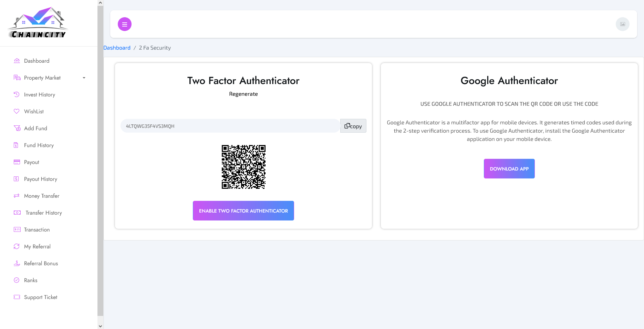This screenshot has height=329, width=644.
Task: Click the sidebar scrollbar up arrow
Action: pyautogui.click(x=100, y=3)
